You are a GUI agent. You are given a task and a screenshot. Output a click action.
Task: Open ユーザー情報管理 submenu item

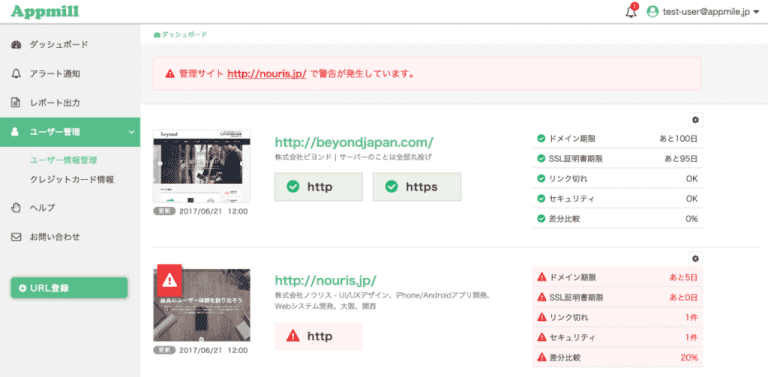click(x=64, y=160)
